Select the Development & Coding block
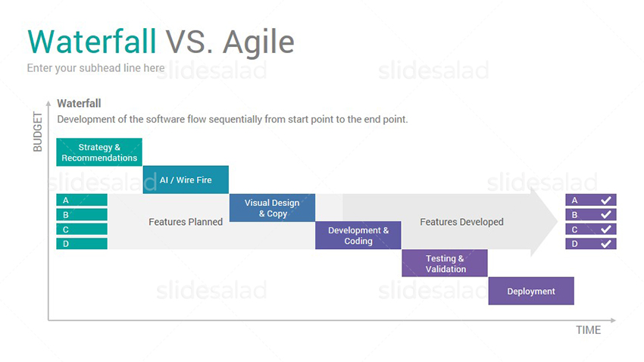The image size is (644, 362). tap(358, 236)
